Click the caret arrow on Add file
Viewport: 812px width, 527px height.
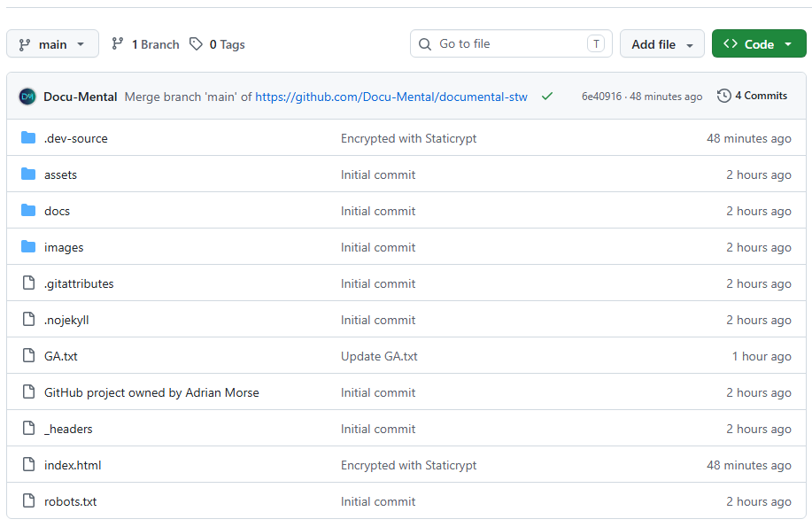click(x=690, y=45)
